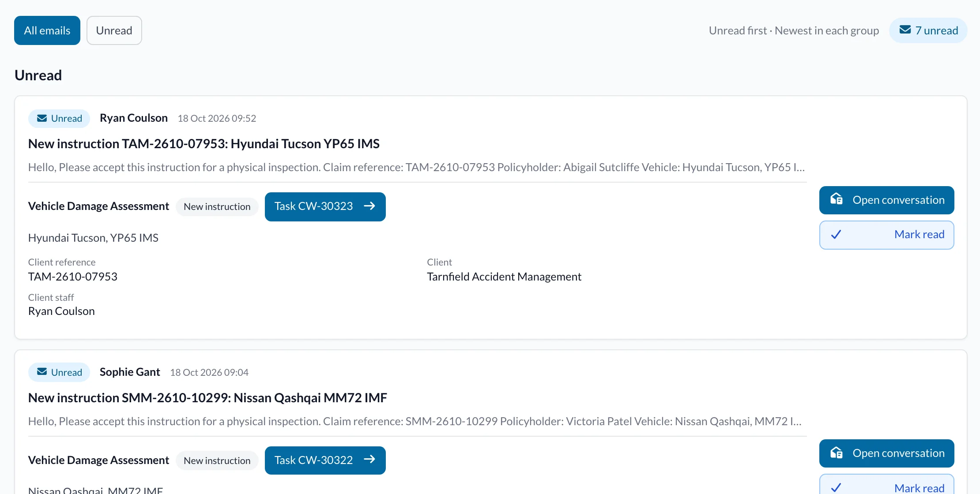The height and width of the screenshot is (494, 980).
Task: Switch to the All emails filter
Action: tap(47, 30)
